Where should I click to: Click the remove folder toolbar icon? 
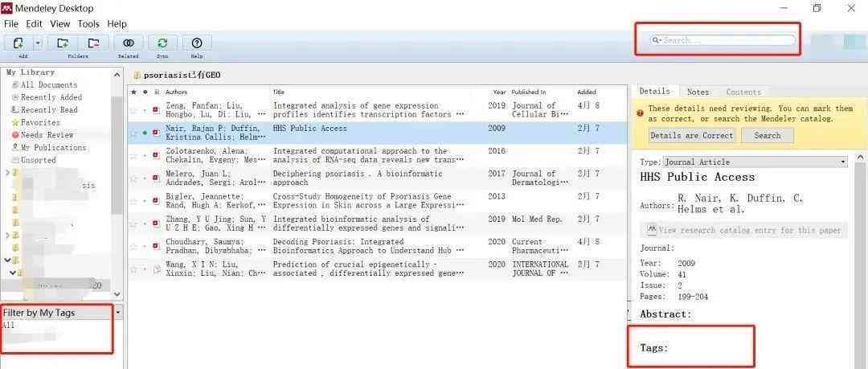(x=93, y=43)
